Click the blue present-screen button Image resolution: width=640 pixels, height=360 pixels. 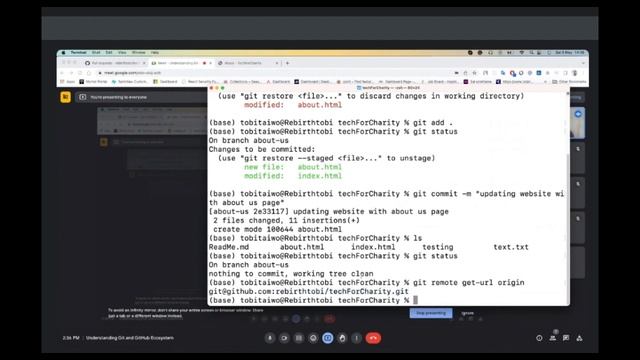click(327, 338)
